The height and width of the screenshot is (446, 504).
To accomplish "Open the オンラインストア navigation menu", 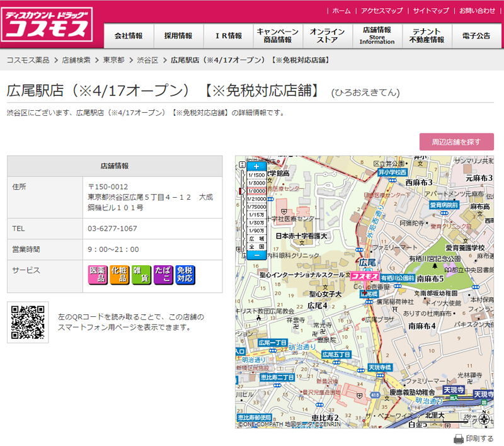I will (327, 36).
